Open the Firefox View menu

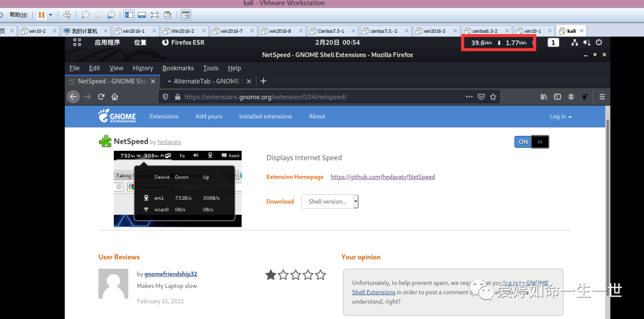116,68
